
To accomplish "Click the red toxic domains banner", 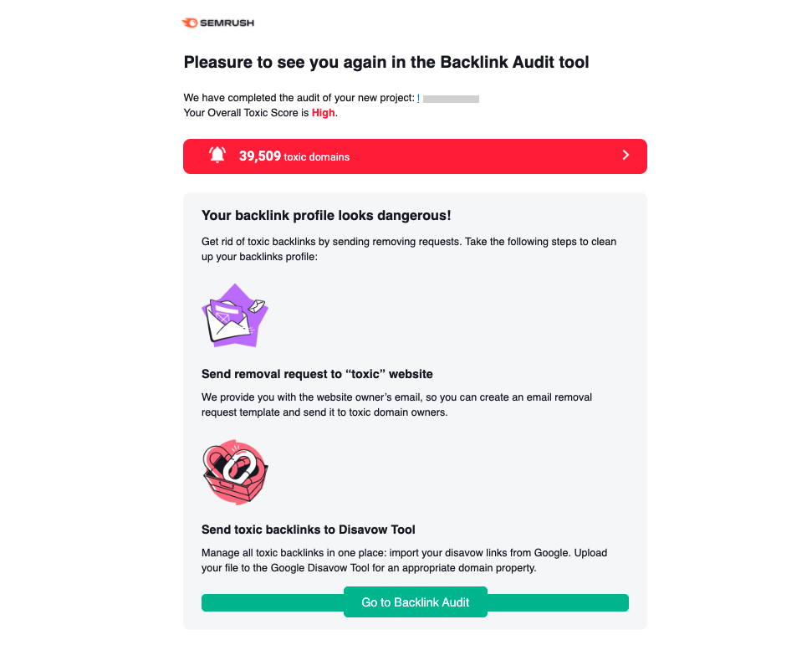I will [x=415, y=156].
